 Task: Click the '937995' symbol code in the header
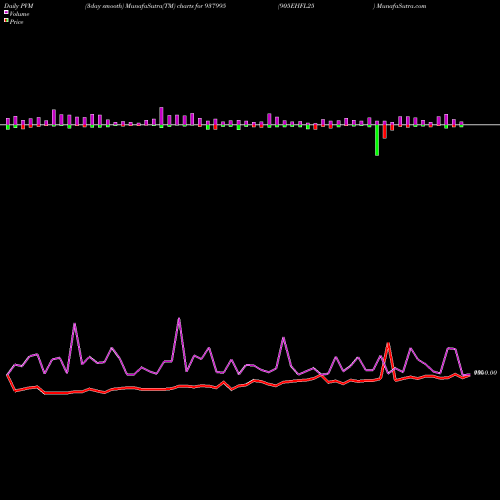point(215,6)
